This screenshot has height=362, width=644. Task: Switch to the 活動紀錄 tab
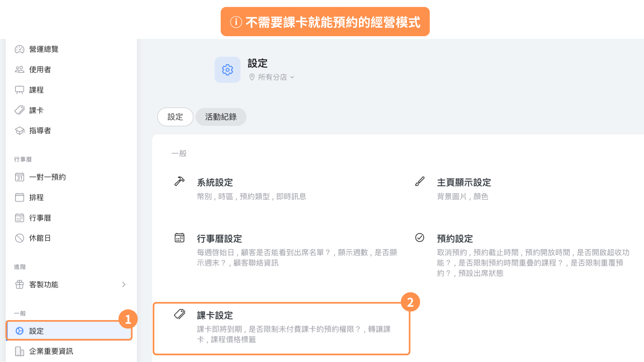point(221,117)
